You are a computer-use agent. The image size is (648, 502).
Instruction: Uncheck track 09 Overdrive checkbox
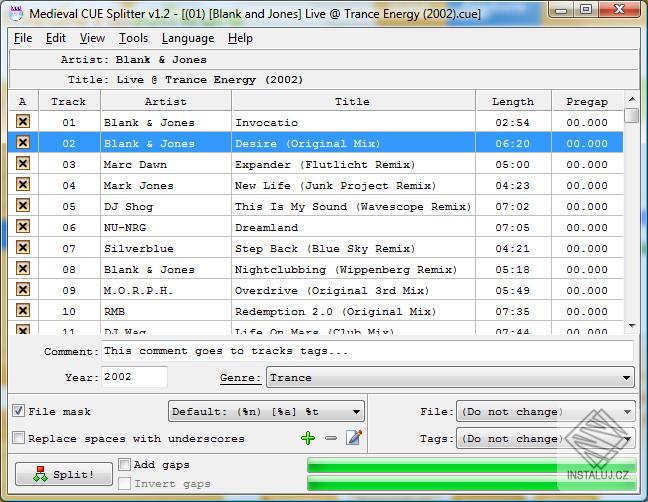pos(23,289)
